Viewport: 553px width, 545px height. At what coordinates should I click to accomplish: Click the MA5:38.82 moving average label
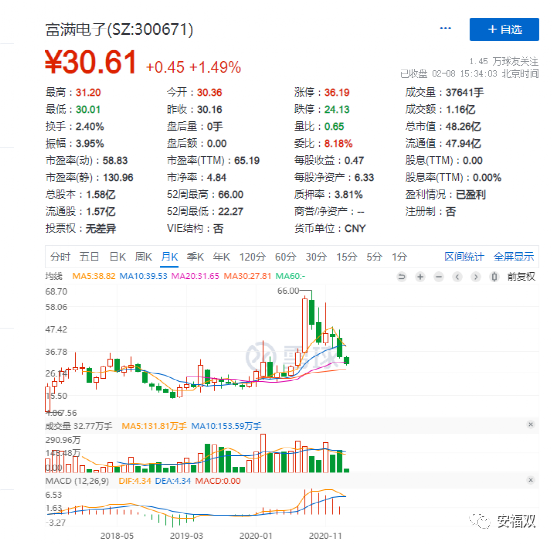click(x=94, y=276)
